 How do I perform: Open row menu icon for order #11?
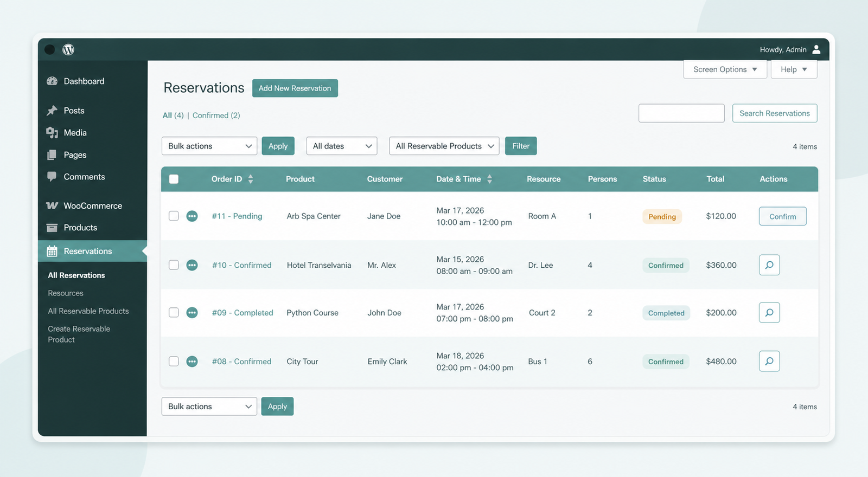click(192, 216)
